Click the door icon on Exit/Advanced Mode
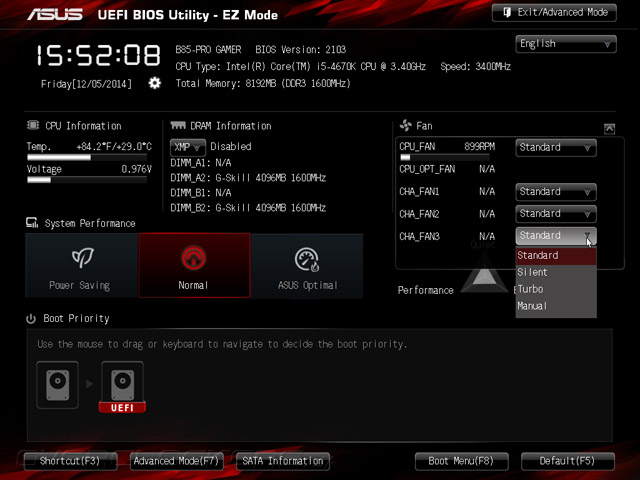The image size is (640, 480). (507, 12)
